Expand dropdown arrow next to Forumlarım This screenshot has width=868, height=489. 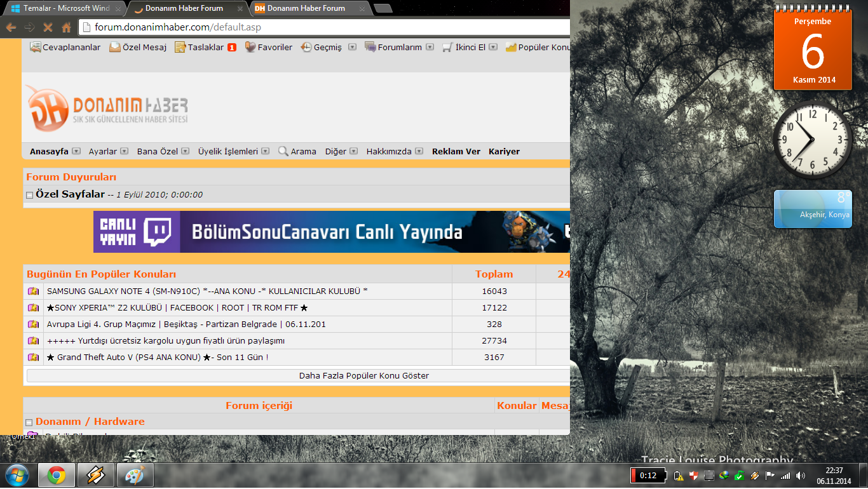[x=430, y=47]
